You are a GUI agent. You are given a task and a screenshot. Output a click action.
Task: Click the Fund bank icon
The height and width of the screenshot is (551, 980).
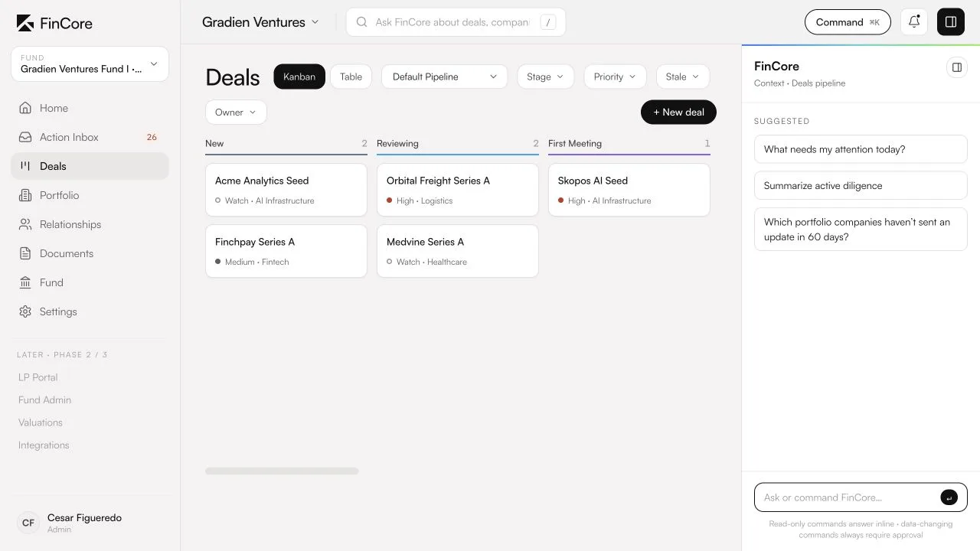point(25,282)
